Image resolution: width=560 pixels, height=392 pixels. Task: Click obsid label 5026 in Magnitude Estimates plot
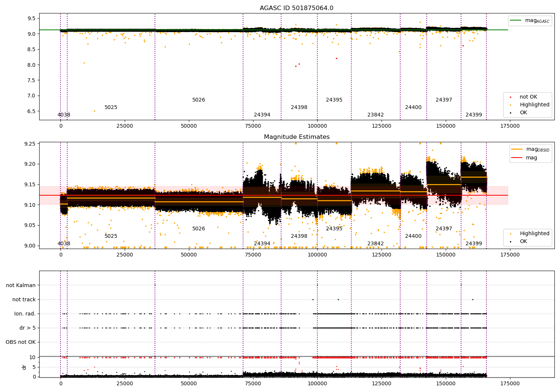(199, 229)
